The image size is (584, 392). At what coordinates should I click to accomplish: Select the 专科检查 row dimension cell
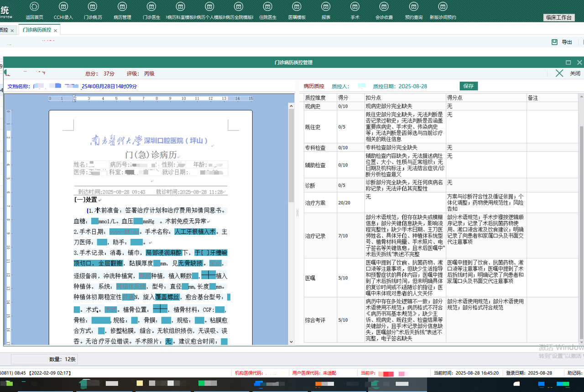[320, 148]
